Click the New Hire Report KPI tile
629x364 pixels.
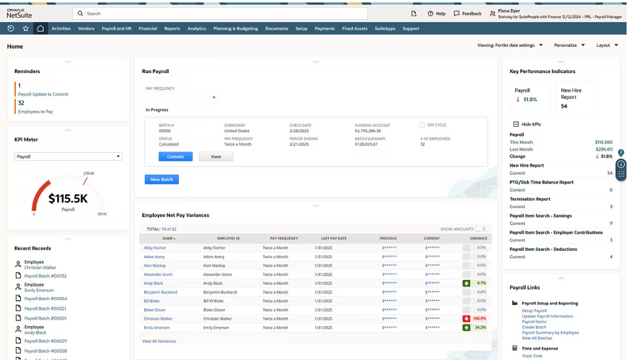576,98
